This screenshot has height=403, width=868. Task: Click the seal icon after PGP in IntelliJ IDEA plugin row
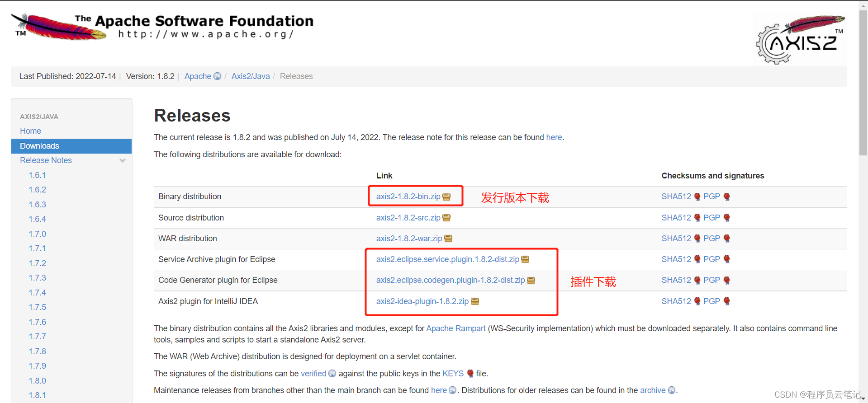coord(726,301)
